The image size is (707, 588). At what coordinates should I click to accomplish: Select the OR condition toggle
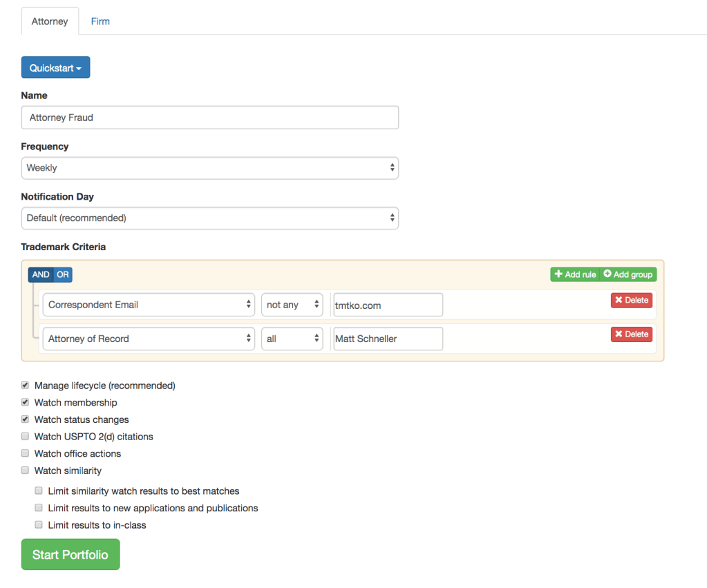[x=63, y=274]
